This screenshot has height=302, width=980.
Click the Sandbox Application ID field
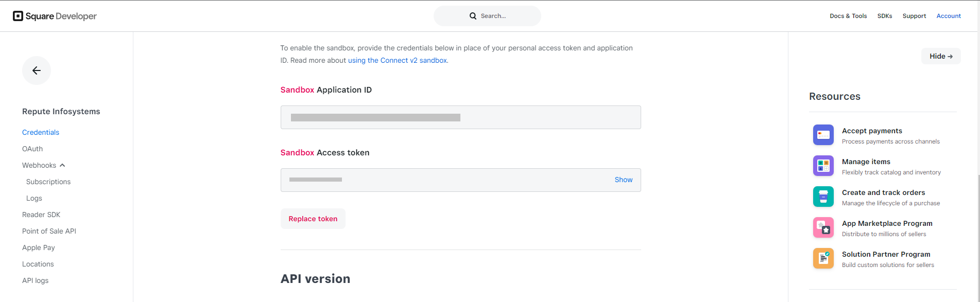[460, 117]
